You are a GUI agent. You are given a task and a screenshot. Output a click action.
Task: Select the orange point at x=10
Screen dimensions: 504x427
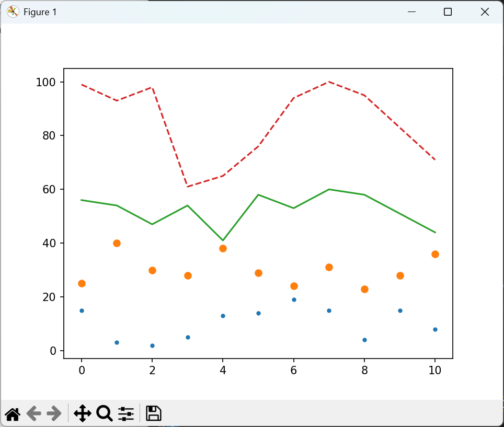click(x=435, y=254)
